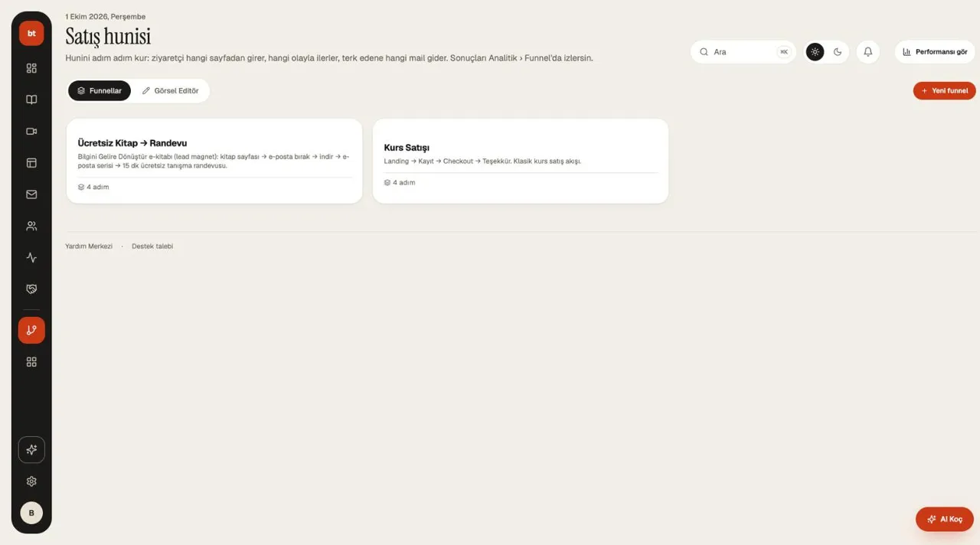The image size is (980, 545).
Task: Open the settings gear in sidebar
Action: tap(31, 481)
